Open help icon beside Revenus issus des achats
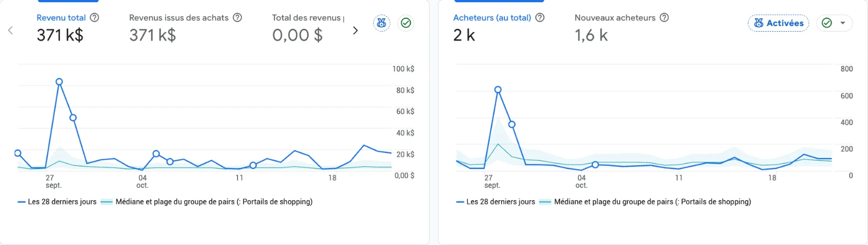The height and width of the screenshot is (245, 868). coord(237,18)
